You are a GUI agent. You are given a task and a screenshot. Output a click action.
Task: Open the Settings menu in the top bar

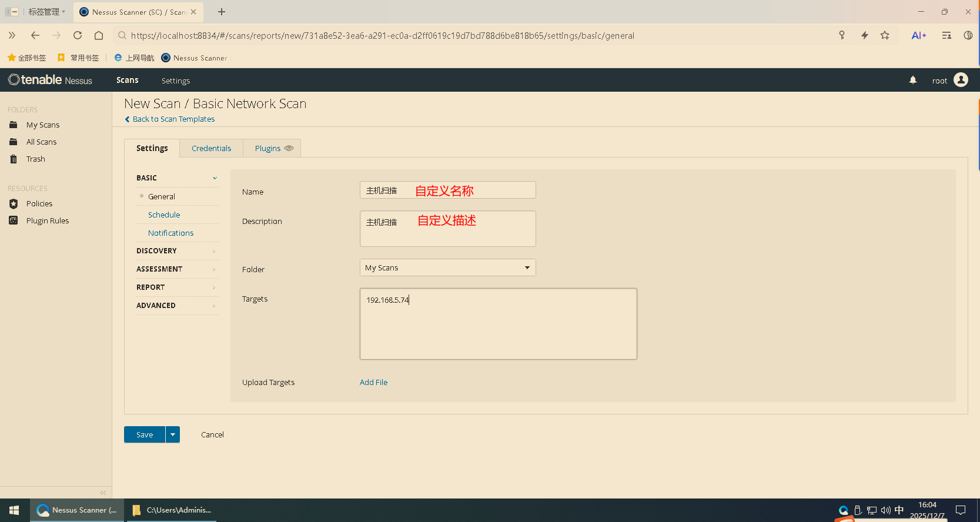[x=176, y=81]
